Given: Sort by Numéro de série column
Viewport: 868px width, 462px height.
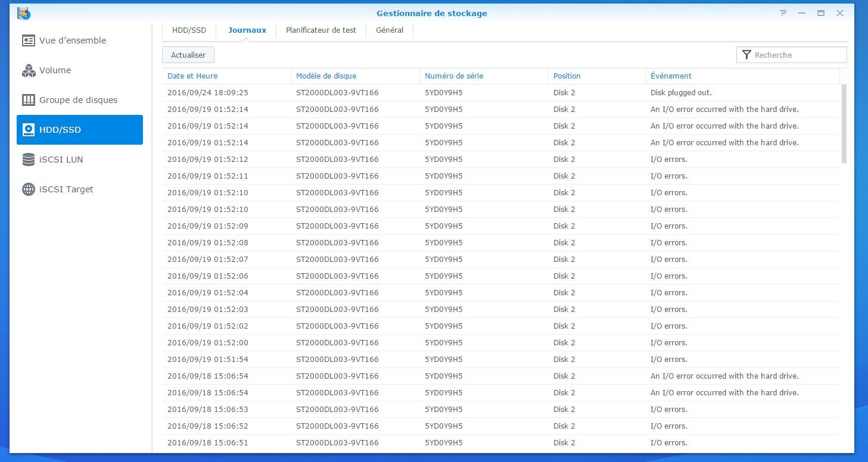Looking at the screenshot, I should (484, 76).
